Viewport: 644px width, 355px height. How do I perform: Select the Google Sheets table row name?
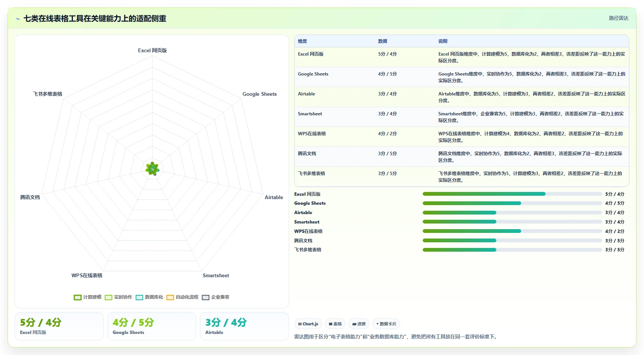[313, 74]
